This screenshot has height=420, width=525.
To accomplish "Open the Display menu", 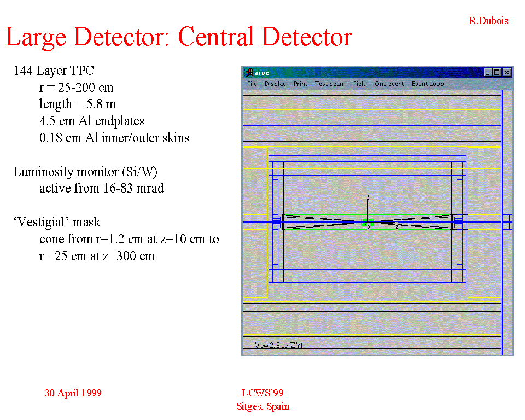I will point(275,84).
